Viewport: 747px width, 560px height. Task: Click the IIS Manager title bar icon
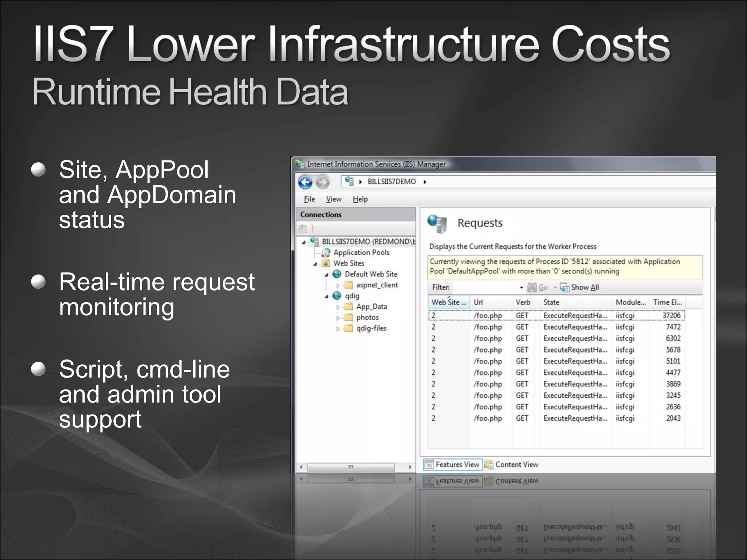click(x=300, y=164)
